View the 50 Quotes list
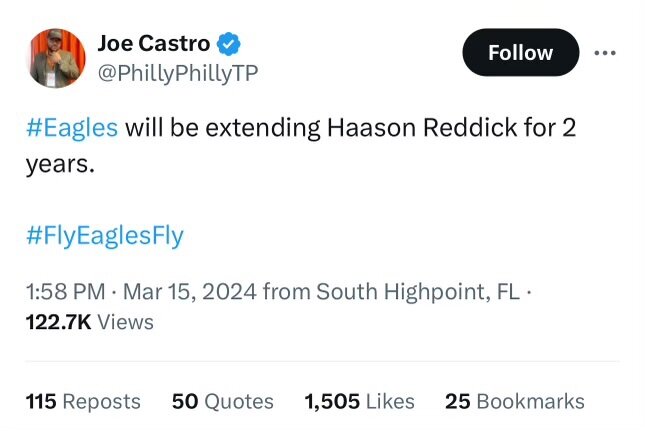The height and width of the screenshot is (431, 645). point(223,401)
